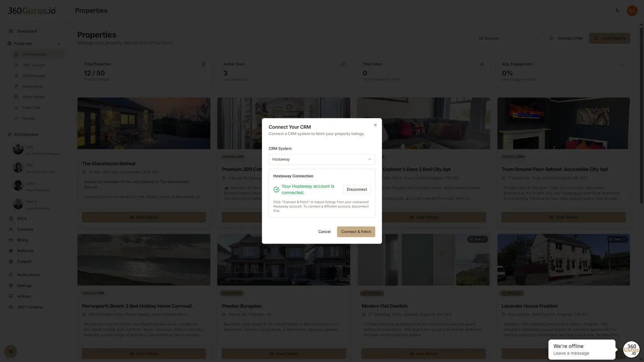The height and width of the screenshot is (362, 644).
Task: Click the green connected checkmark icon
Action: 276,189
